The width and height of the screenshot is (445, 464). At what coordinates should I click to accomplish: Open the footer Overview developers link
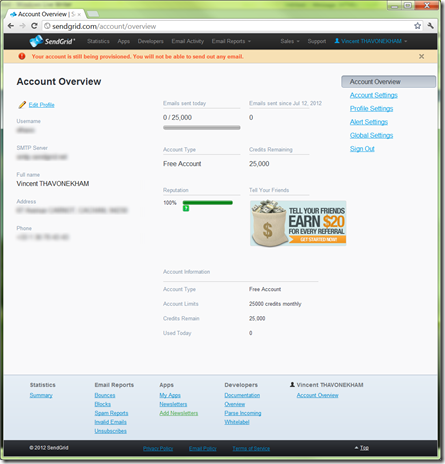click(234, 404)
